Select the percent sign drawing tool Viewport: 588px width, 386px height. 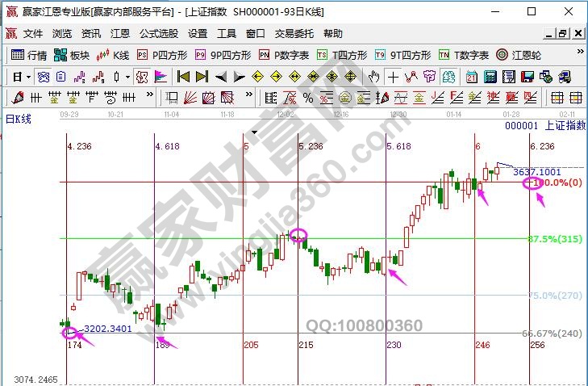click(307, 98)
